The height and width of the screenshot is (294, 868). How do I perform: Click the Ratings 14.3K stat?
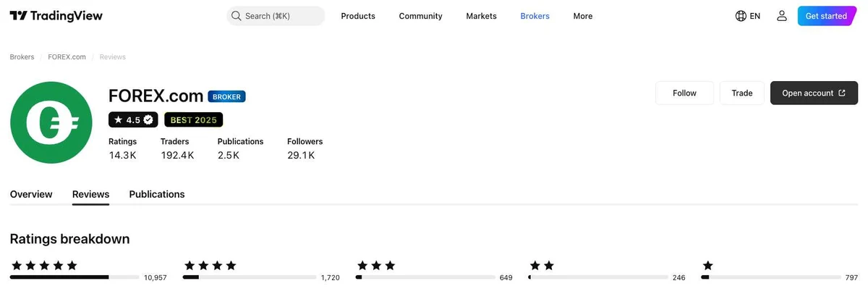coord(122,148)
